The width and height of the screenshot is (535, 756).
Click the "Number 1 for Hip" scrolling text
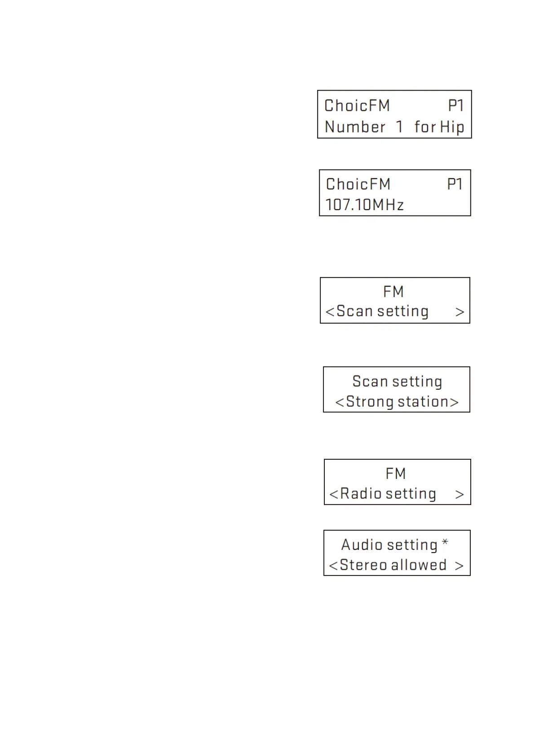[394, 127]
